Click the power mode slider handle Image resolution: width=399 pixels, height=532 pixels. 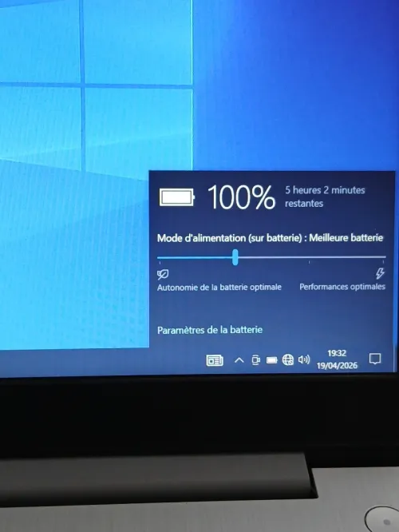[x=235, y=257]
